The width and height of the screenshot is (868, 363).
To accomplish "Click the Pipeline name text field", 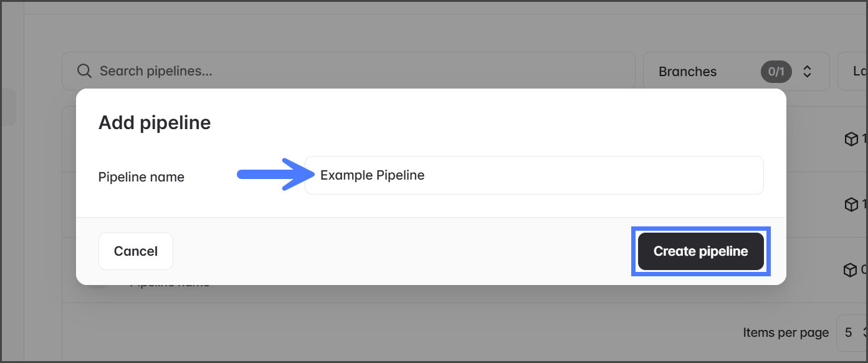I will click(533, 175).
